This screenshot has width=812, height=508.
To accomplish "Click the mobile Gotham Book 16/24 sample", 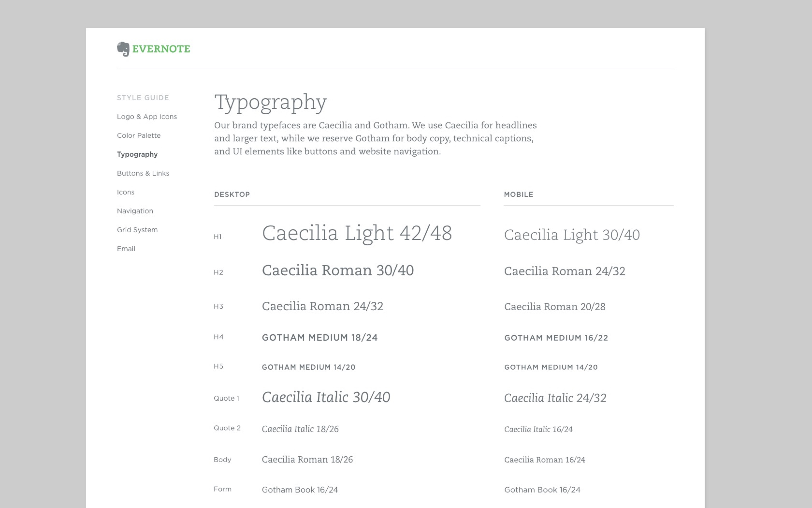I will (542, 490).
